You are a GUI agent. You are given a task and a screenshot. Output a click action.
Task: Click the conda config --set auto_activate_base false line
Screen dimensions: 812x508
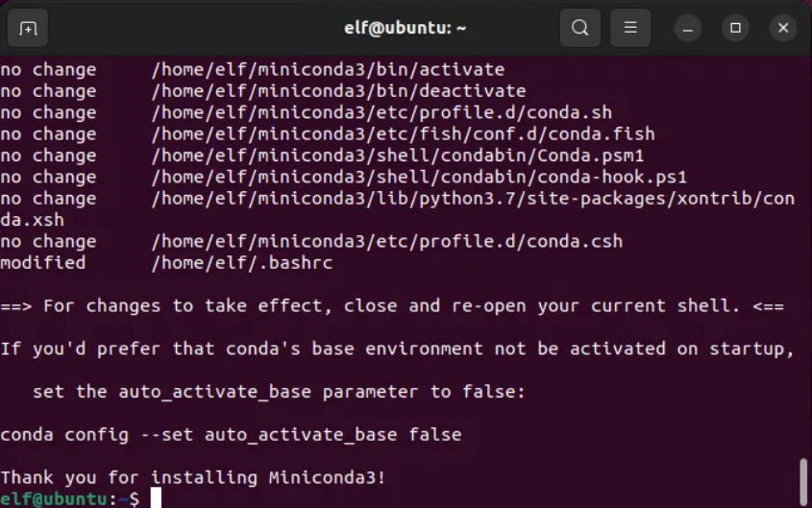[x=231, y=435]
